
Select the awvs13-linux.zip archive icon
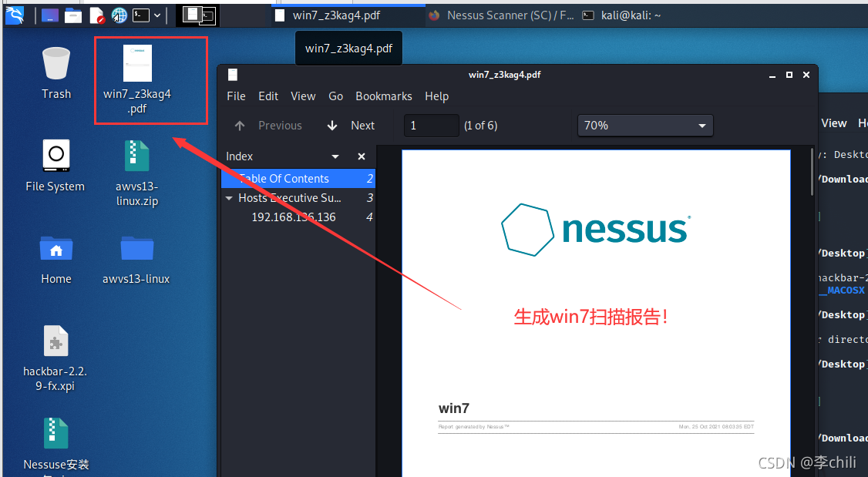(137, 173)
